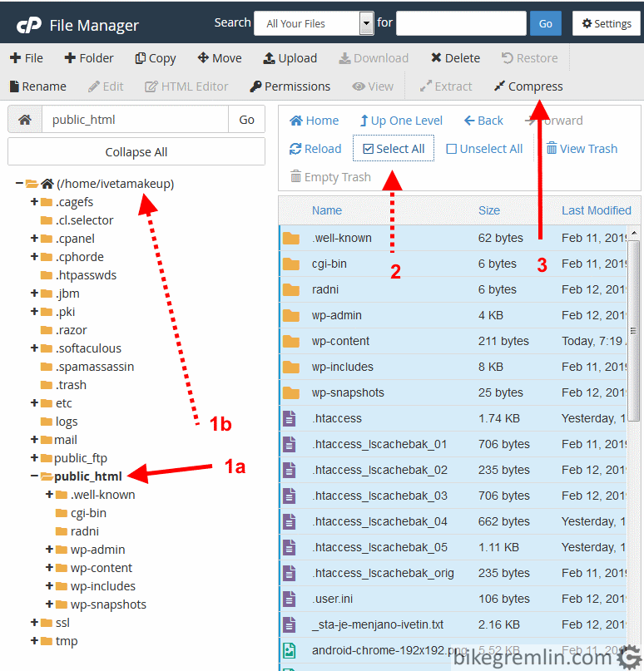Select the .htaccess file icon
Viewport: 644px width, 671px height.
click(x=290, y=418)
